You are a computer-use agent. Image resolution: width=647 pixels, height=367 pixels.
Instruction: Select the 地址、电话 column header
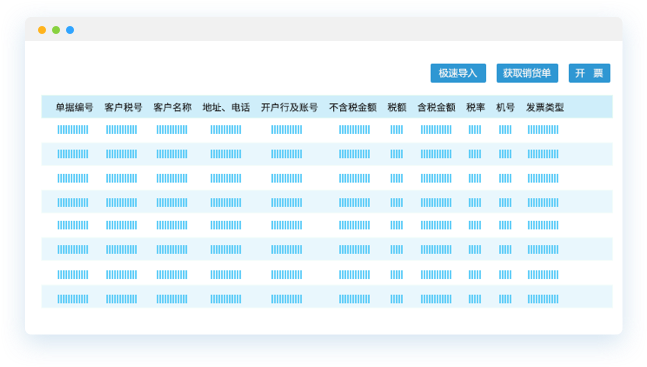(226, 107)
